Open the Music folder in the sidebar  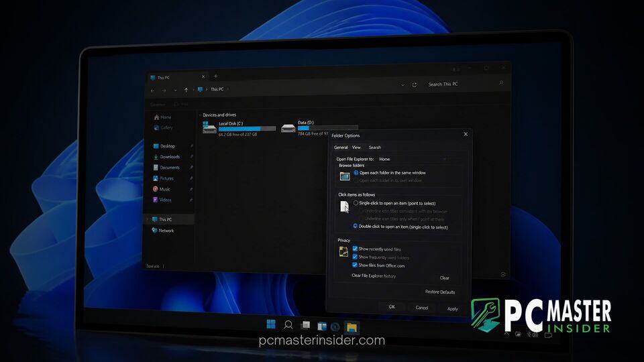(162, 189)
